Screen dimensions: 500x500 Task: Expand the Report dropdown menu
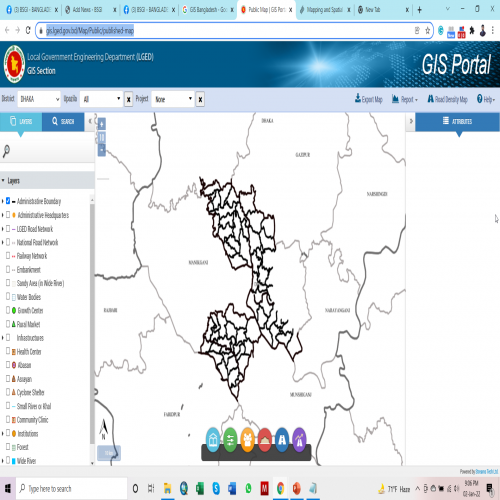(x=405, y=99)
